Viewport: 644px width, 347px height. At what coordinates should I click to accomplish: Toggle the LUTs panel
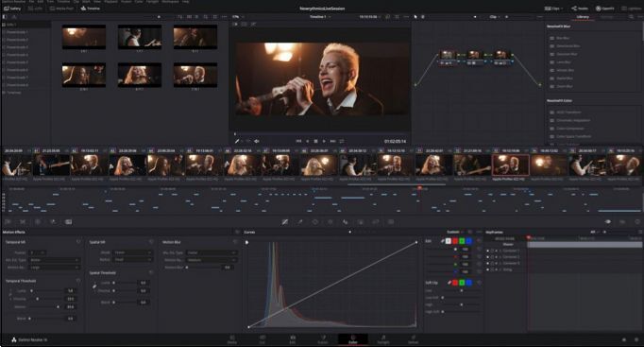tap(35, 9)
